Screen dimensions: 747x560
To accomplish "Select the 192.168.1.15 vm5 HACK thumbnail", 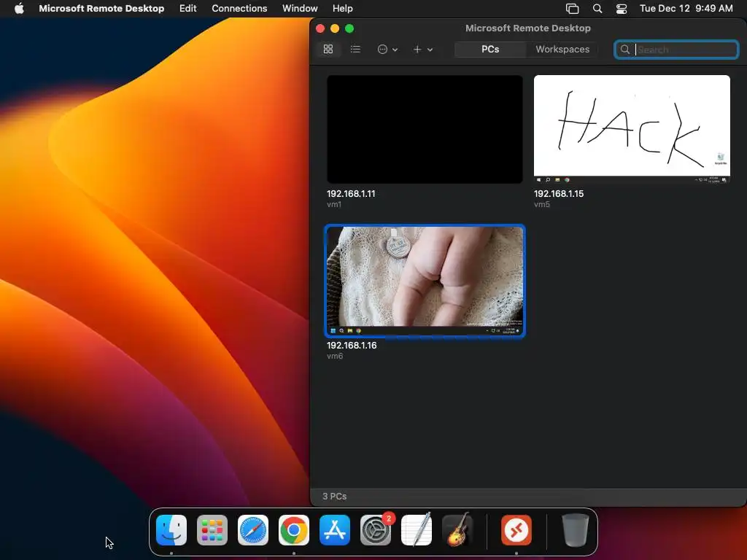I will pos(632,129).
